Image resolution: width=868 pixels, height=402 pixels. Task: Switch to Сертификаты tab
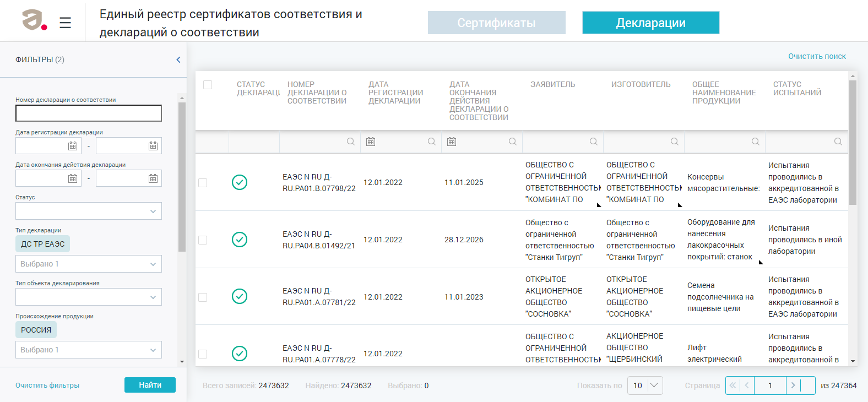(497, 23)
